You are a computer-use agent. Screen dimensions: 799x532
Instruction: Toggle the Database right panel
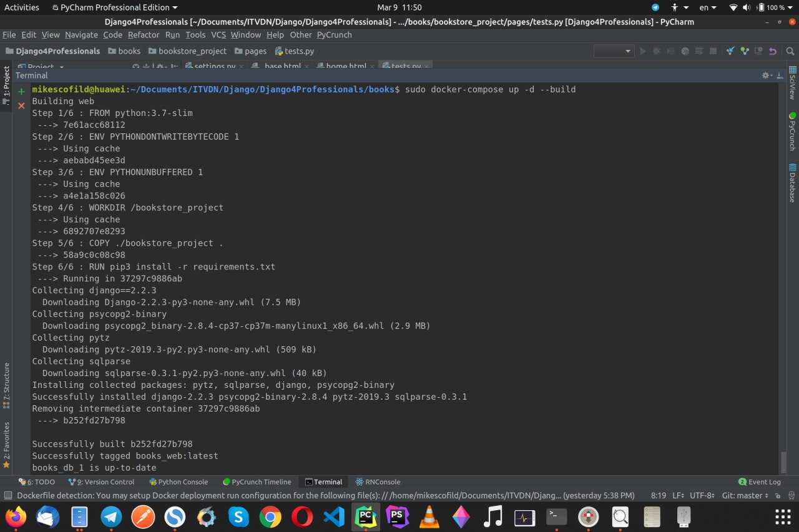(x=792, y=183)
